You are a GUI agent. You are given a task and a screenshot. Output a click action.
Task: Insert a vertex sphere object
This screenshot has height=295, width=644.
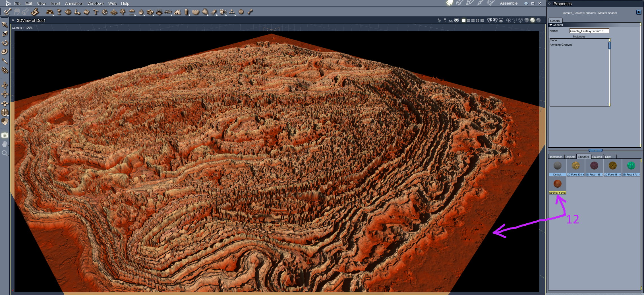click(x=68, y=12)
